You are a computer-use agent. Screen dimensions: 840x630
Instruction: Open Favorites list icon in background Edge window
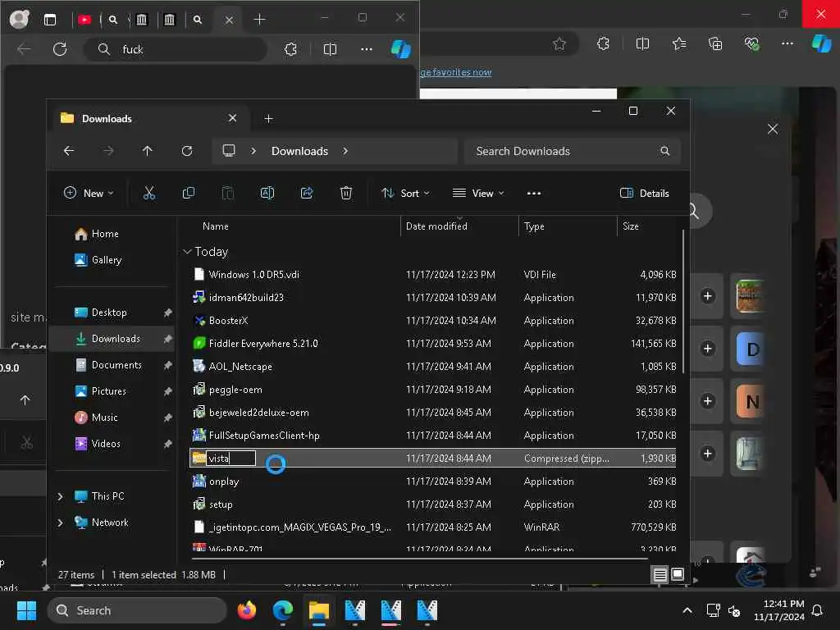coord(679,44)
